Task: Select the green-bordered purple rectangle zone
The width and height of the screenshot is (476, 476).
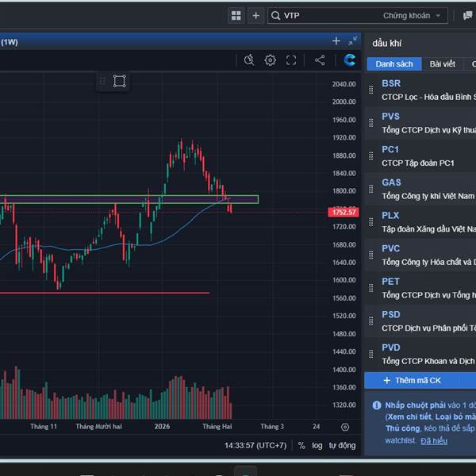Action: point(129,199)
